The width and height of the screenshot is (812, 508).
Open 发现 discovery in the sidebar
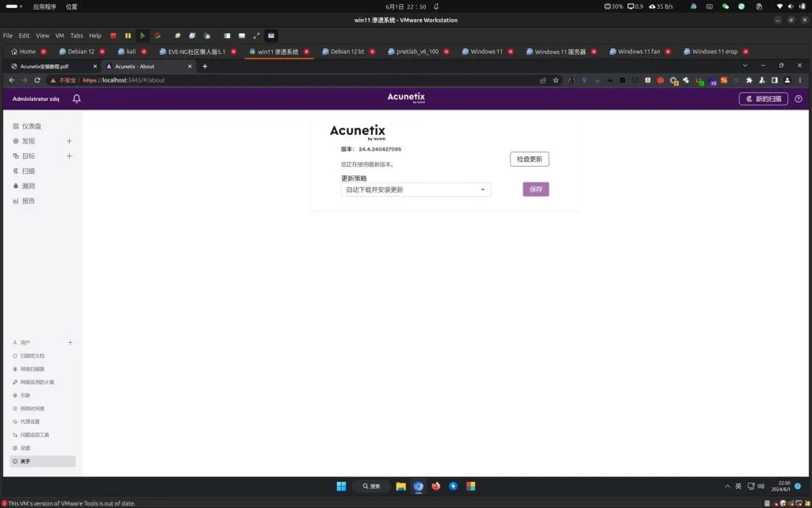point(29,141)
